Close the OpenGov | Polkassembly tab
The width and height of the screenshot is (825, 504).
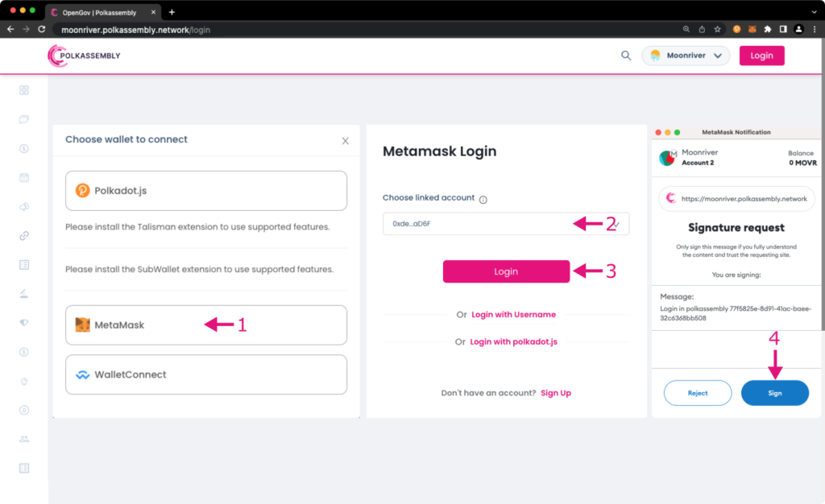coord(153,12)
